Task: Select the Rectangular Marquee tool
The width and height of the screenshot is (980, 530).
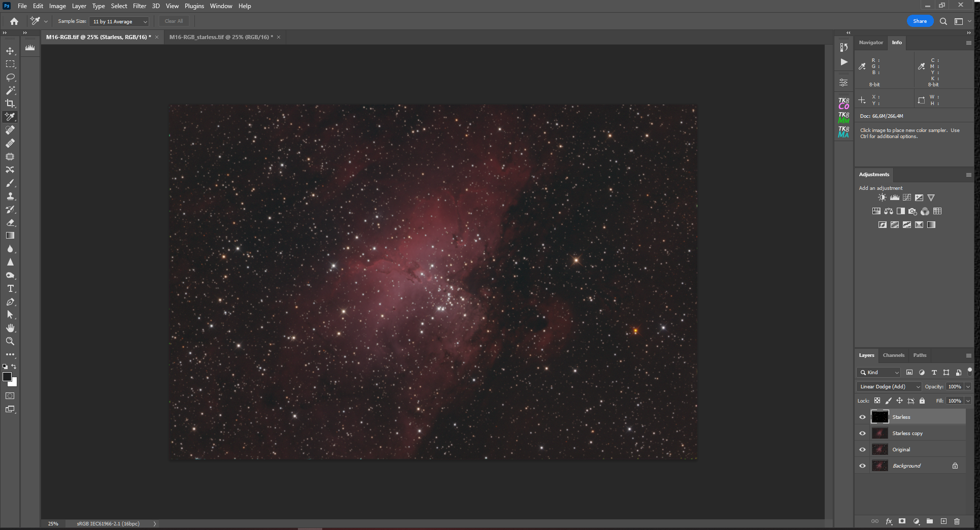Action: 10,64
